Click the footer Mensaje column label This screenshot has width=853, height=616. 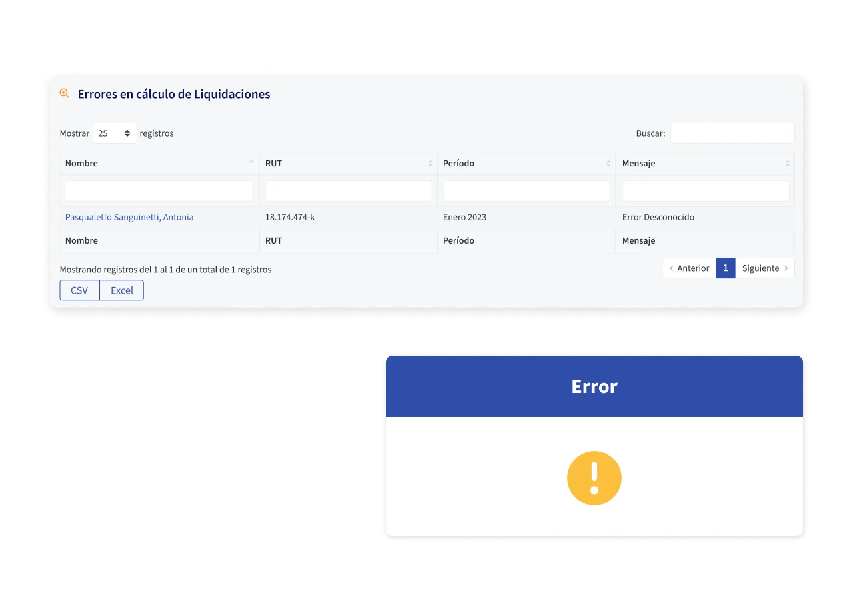point(638,240)
